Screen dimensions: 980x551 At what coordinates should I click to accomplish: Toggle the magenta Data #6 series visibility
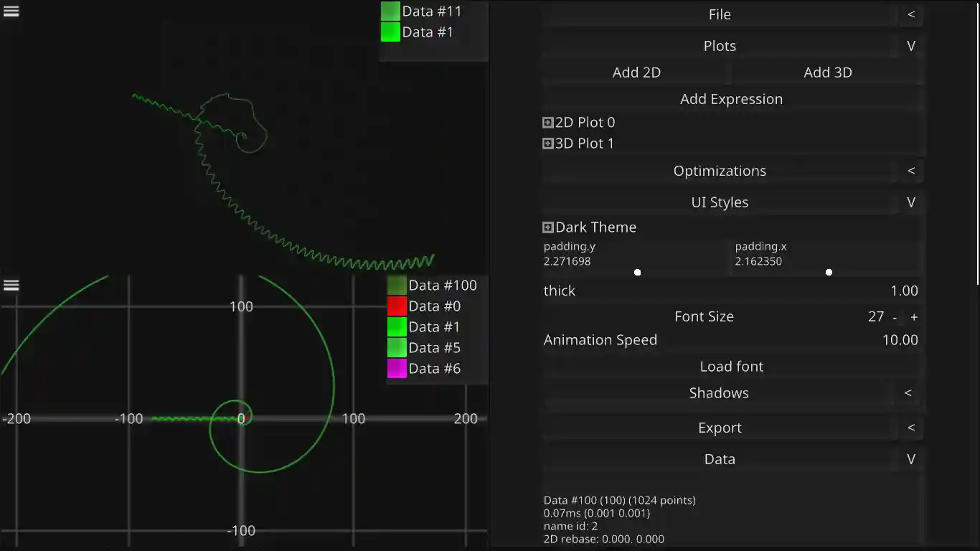tap(395, 368)
